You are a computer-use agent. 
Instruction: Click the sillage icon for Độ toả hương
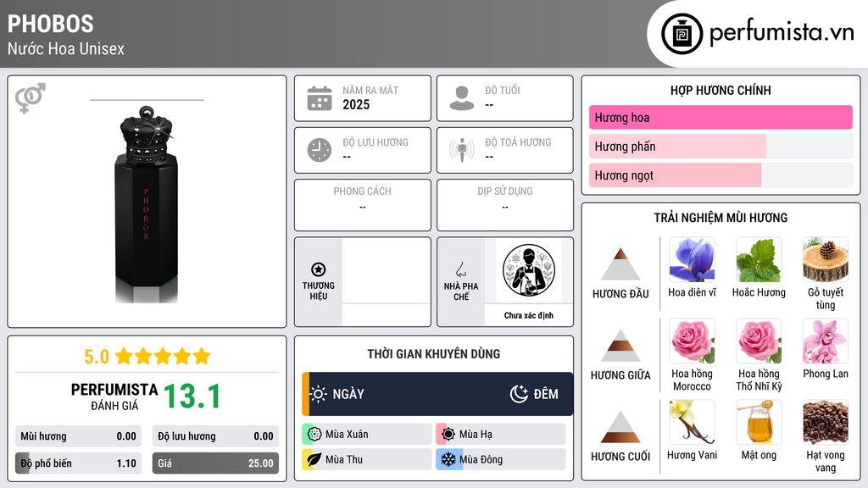click(462, 150)
